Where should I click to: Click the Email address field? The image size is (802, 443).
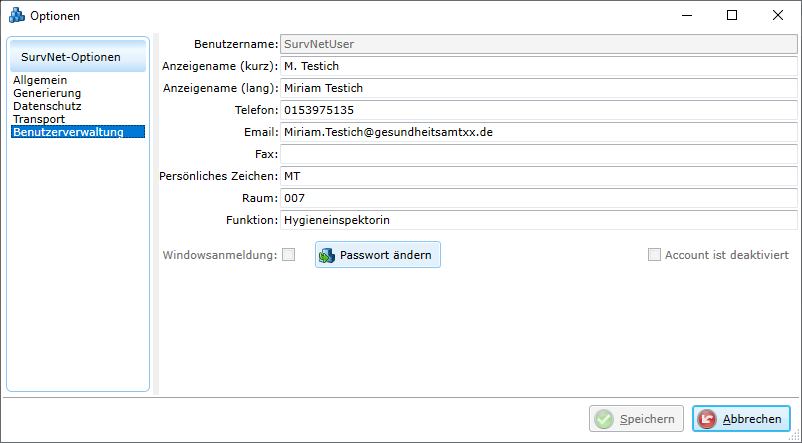(538, 132)
